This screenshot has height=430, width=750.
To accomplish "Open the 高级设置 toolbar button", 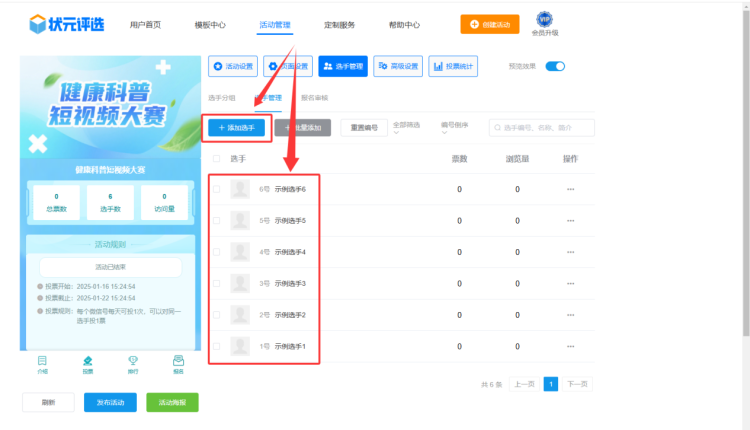I will pyautogui.click(x=398, y=67).
